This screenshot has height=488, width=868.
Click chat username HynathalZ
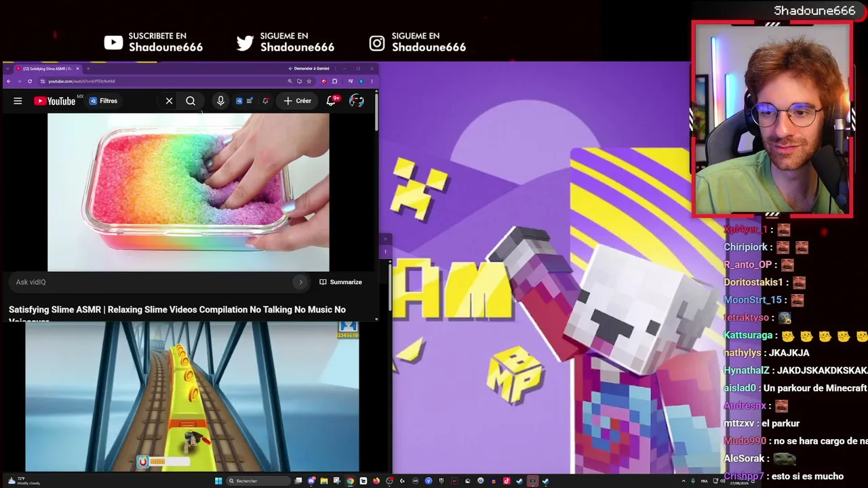747,371
